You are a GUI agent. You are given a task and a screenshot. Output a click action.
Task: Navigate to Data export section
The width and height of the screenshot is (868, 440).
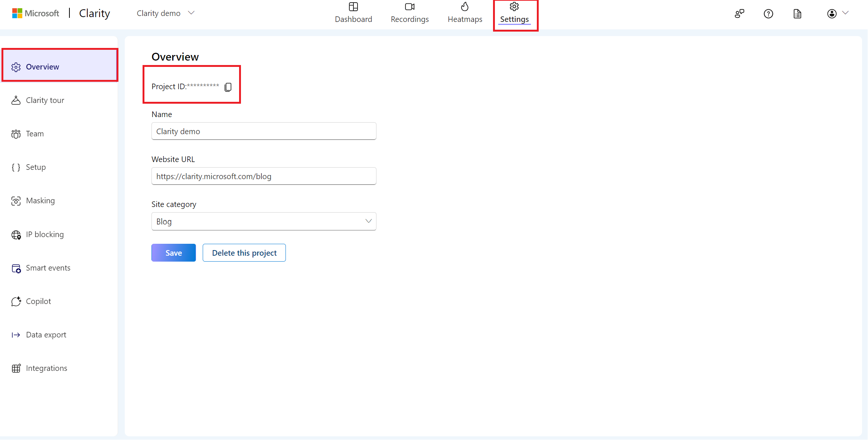(46, 334)
